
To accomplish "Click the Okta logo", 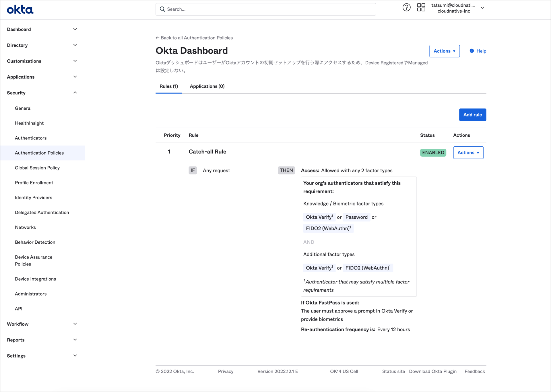I will point(20,9).
